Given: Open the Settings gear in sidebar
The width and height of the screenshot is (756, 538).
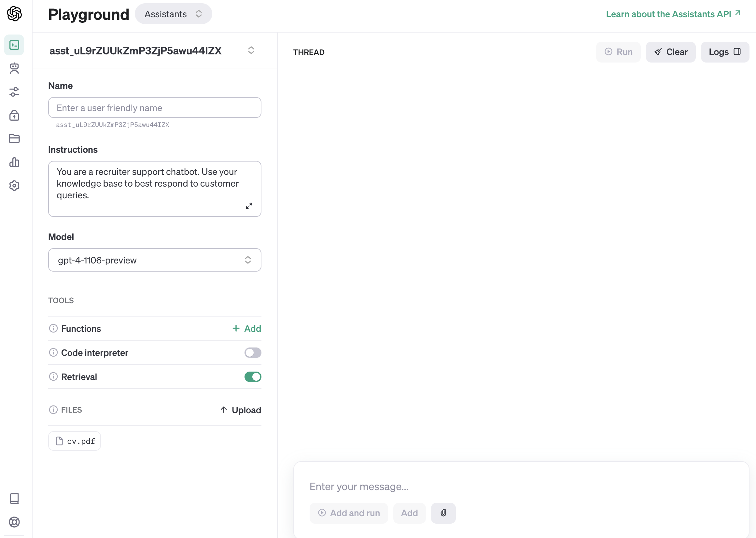Looking at the screenshot, I should click(x=14, y=186).
